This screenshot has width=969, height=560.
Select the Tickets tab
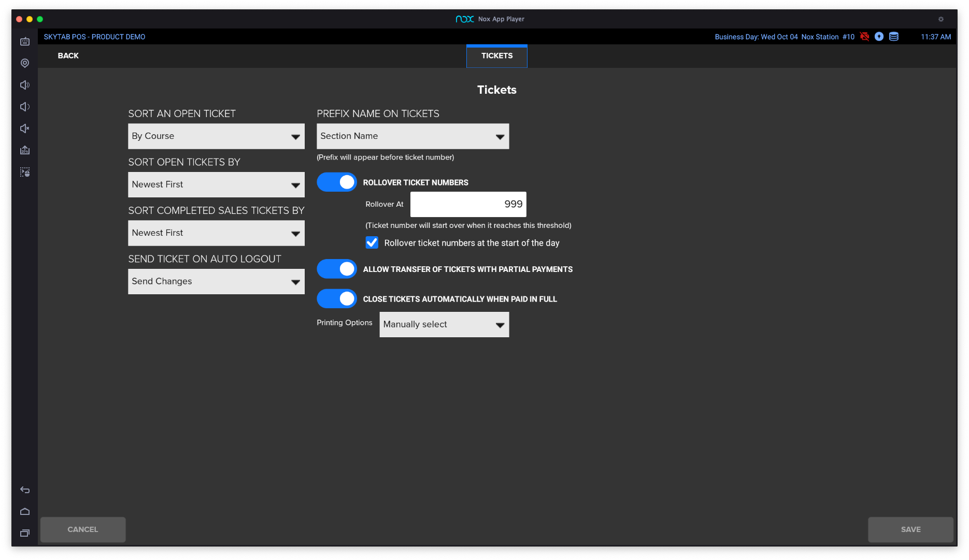tap(496, 56)
